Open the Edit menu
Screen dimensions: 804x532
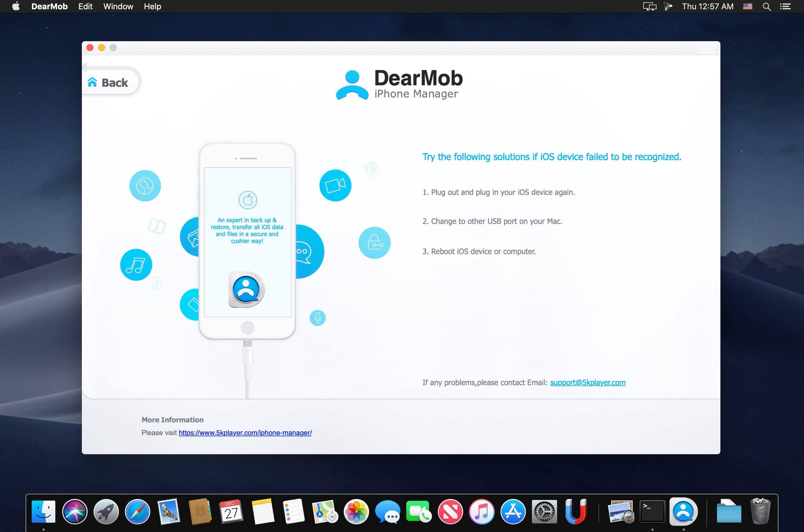pyautogui.click(x=85, y=6)
